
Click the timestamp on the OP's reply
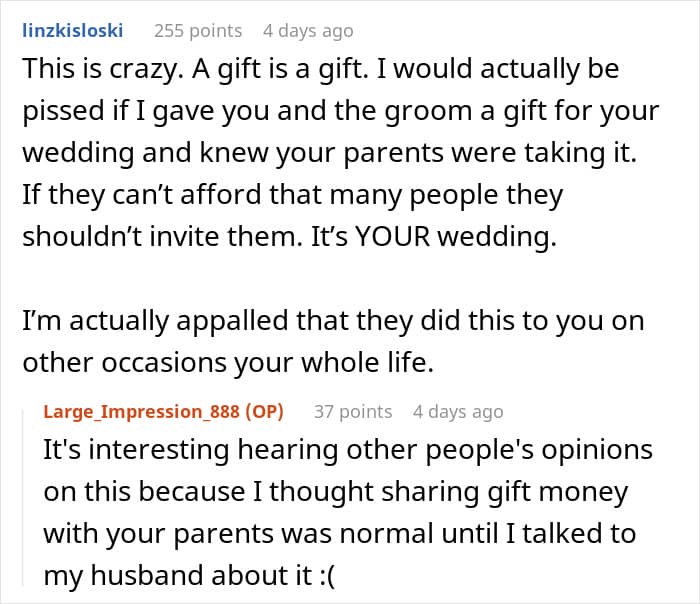[458, 411]
